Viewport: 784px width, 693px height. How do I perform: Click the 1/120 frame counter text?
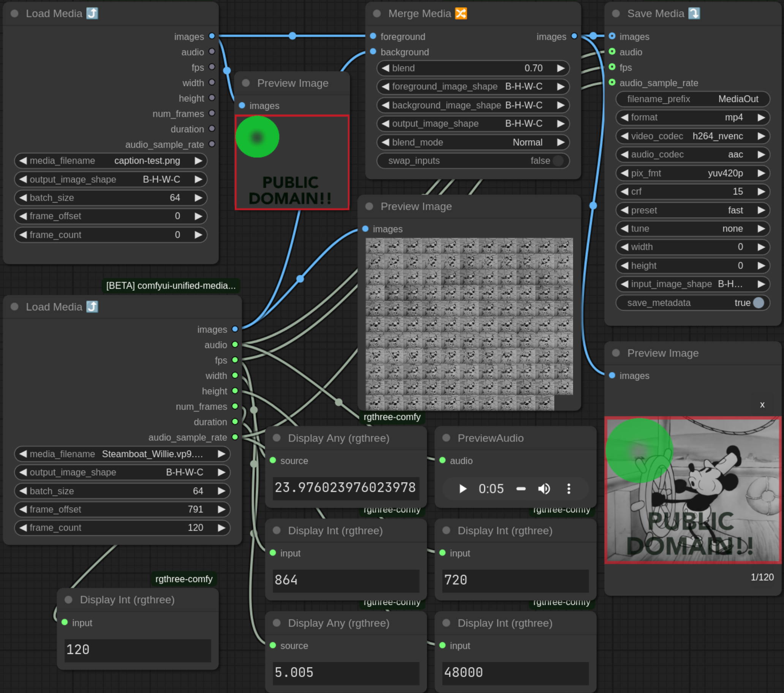click(x=762, y=577)
